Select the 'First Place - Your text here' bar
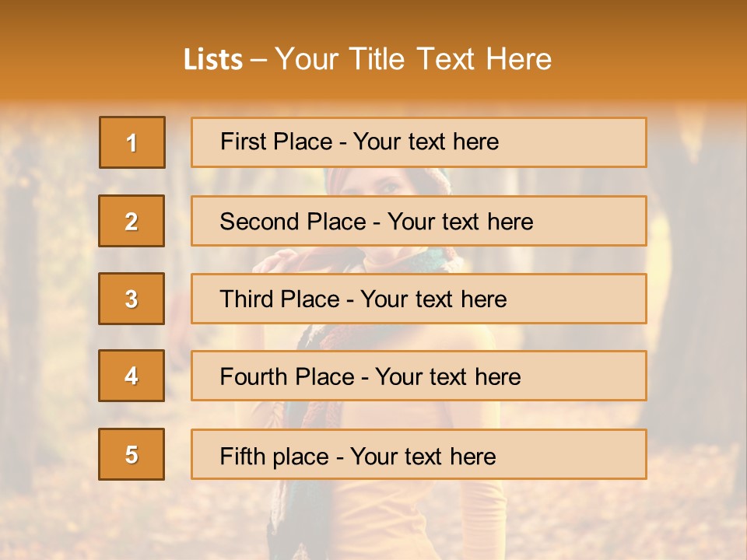The height and width of the screenshot is (560, 747). coord(419,142)
